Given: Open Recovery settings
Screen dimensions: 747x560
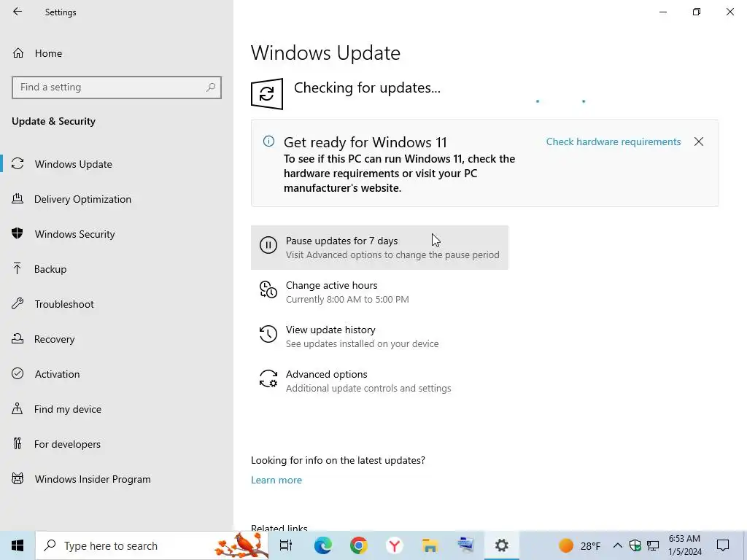Looking at the screenshot, I should [x=117, y=339].
